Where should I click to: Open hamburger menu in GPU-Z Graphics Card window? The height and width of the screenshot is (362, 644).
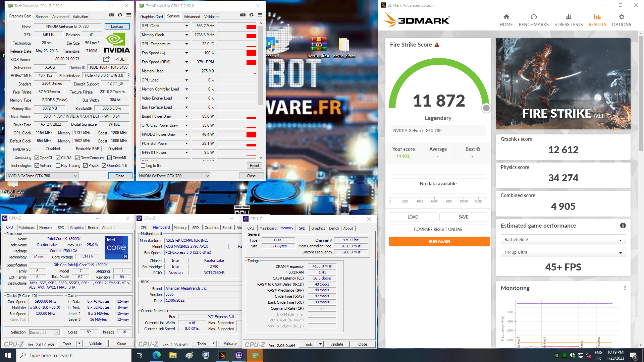128,15
